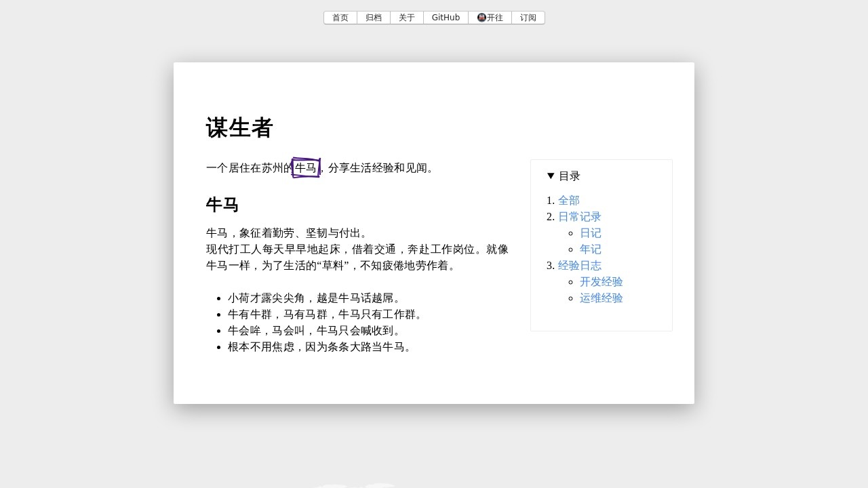Go to the 首页 nav item
This screenshot has height=488, width=868.
pos(340,18)
